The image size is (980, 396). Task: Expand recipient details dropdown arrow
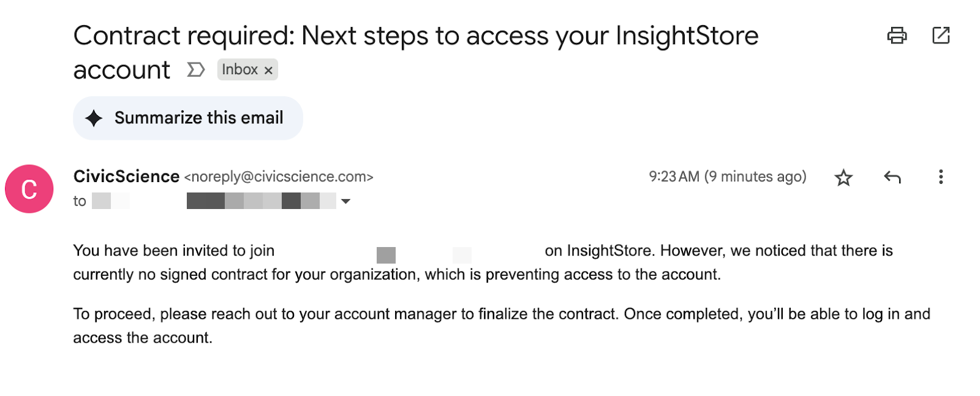[x=345, y=201]
